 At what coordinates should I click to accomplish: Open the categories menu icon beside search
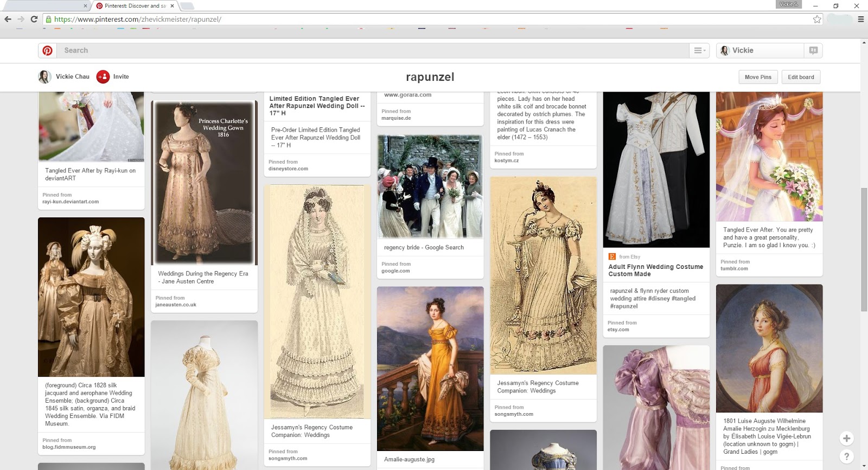coord(699,50)
